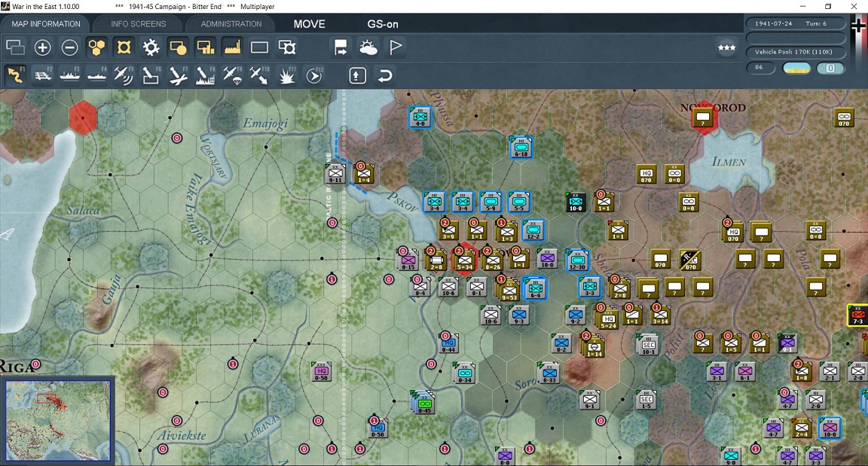The image size is (868, 466).
Task: Select the purple unit labeled 8-15
Action: point(408,260)
